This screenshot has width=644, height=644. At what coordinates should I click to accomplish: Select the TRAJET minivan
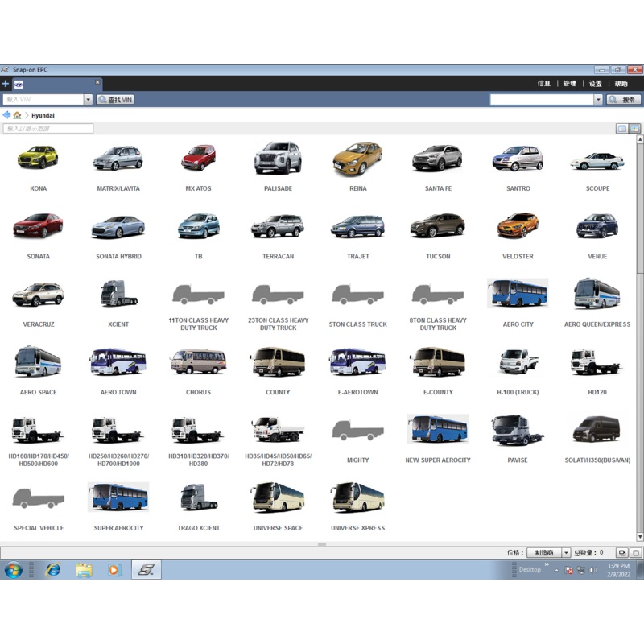[x=357, y=226]
